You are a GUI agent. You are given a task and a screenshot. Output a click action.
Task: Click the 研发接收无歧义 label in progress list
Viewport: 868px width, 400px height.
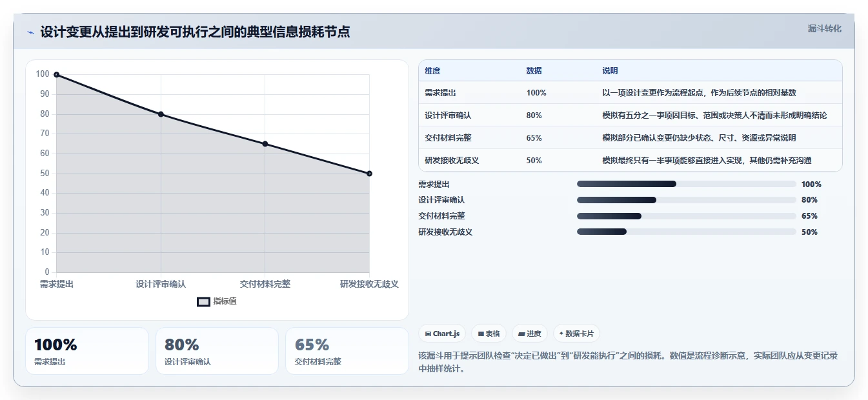pyautogui.click(x=445, y=232)
